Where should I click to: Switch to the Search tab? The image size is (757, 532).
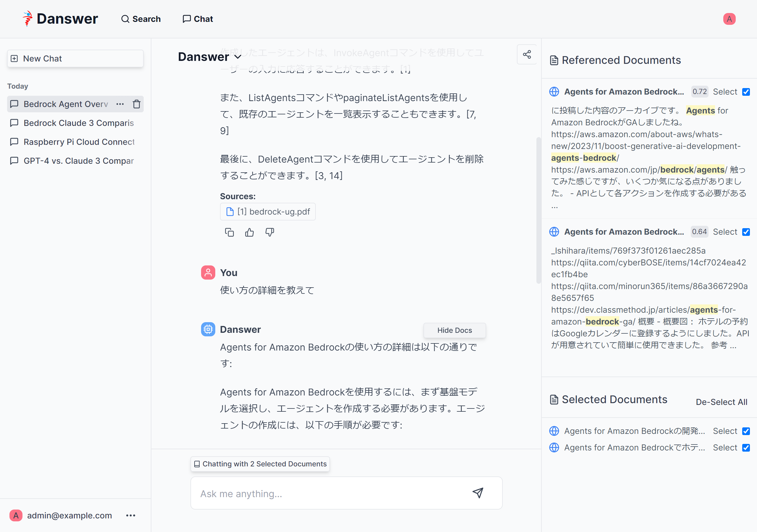point(141,19)
